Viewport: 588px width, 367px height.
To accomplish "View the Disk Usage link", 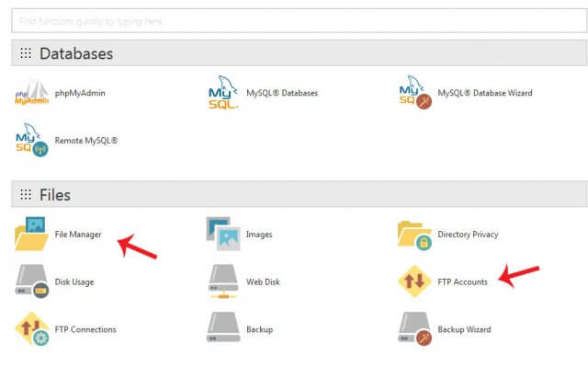I will pos(74,281).
